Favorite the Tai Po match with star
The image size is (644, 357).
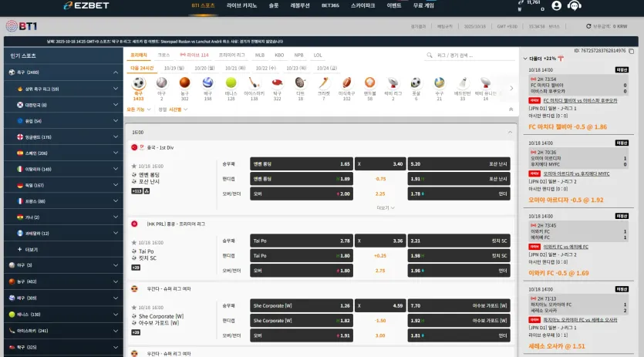[134, 242]
